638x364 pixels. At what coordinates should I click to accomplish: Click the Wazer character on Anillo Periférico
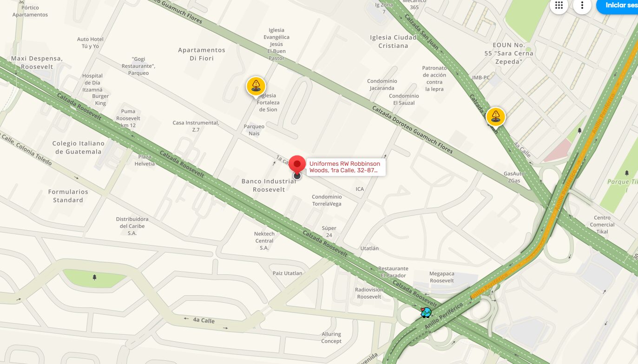(x=426, y=312)
